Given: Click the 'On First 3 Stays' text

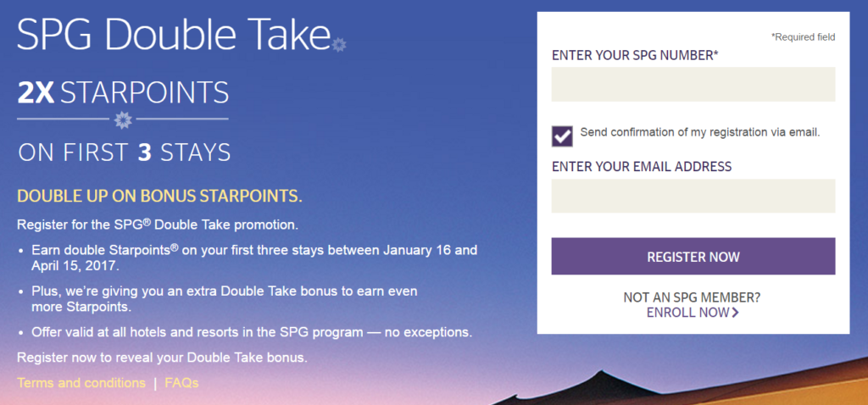Looking at the screenshot, I should (124, 153).
